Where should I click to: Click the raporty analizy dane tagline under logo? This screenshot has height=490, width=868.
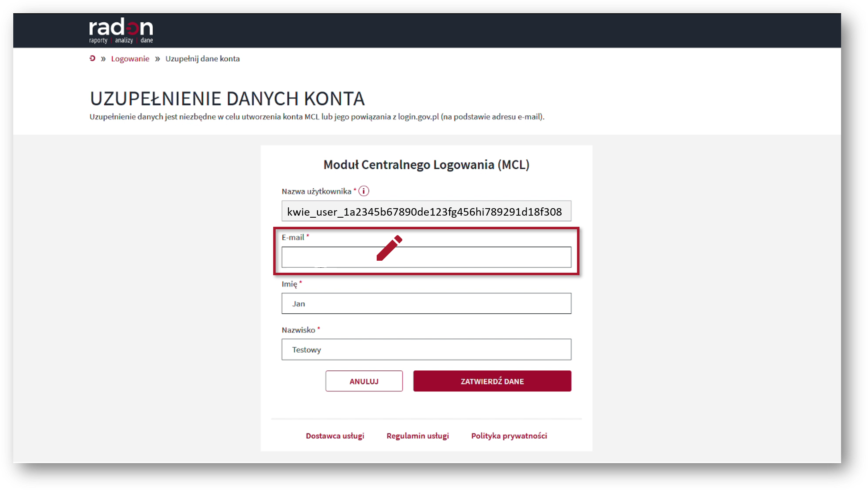coord(120,40)
